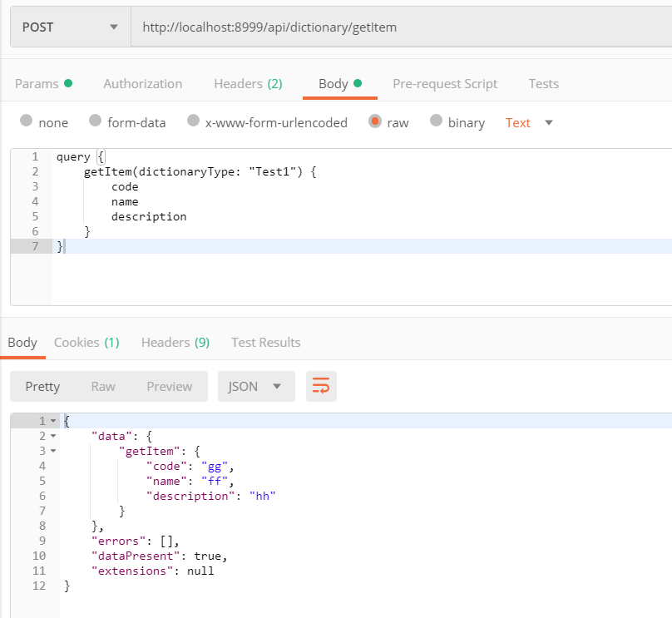Open the Authorization tab
Image resolution: width=672 pixels, height=618 pixels.
coord(142,84)
